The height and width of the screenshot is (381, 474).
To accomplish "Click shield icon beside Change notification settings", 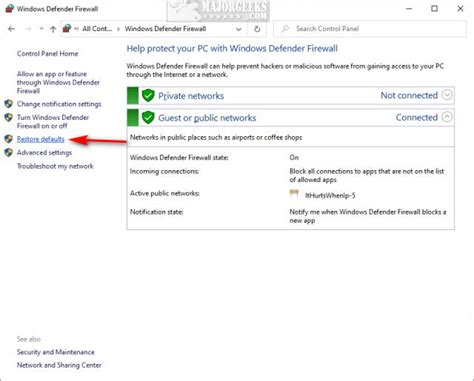I will pyautogui.click(x=9, y=104).
